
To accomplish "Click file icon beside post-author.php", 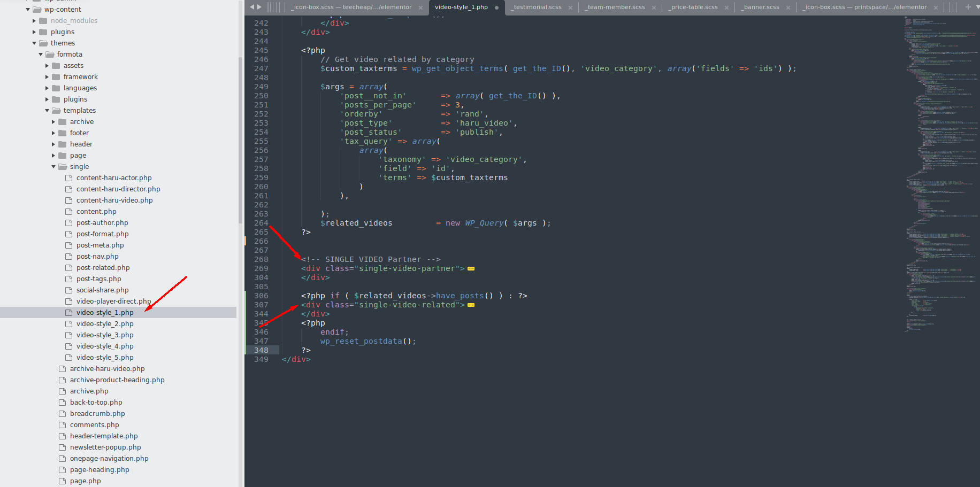I will tap(68, 223).
